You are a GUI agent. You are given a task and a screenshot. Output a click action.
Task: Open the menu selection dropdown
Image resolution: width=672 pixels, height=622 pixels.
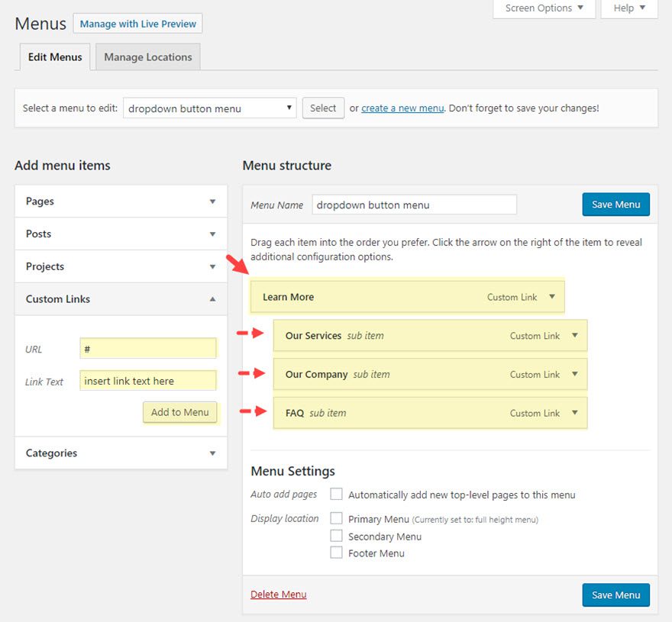[209, 108]
